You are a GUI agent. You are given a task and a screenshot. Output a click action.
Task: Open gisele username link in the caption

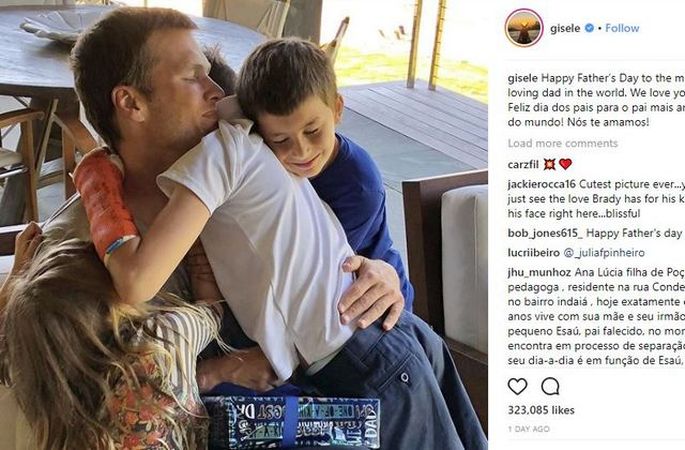[523, 79]
